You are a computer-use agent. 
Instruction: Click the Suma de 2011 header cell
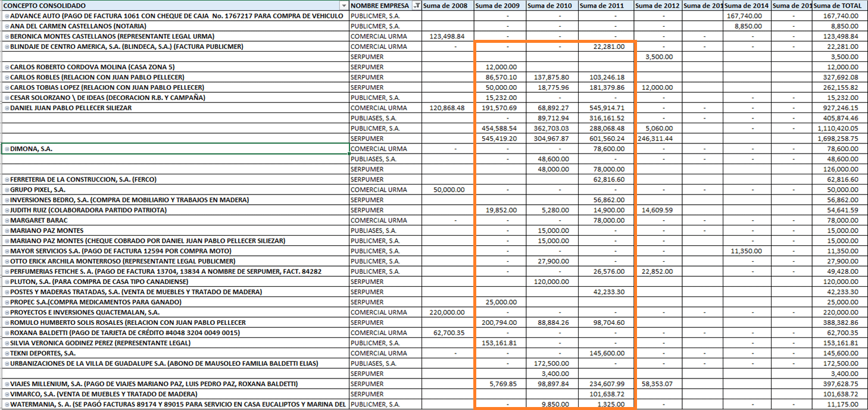tap(603, 5)
